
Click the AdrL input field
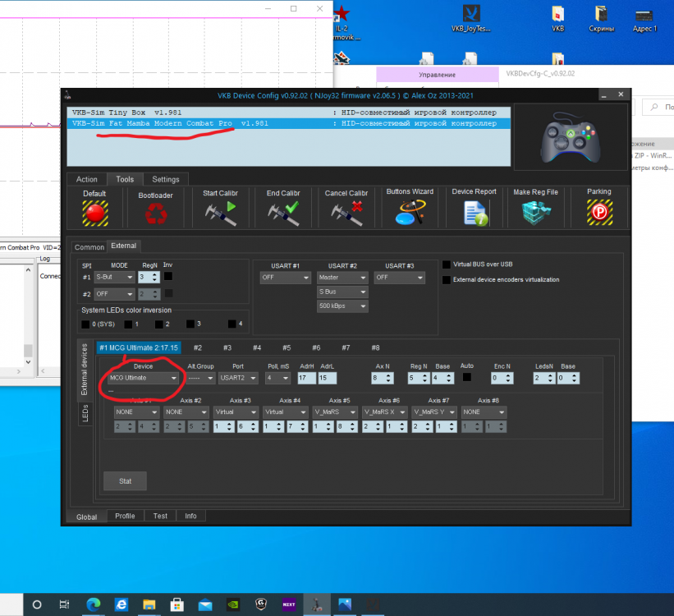327,378
